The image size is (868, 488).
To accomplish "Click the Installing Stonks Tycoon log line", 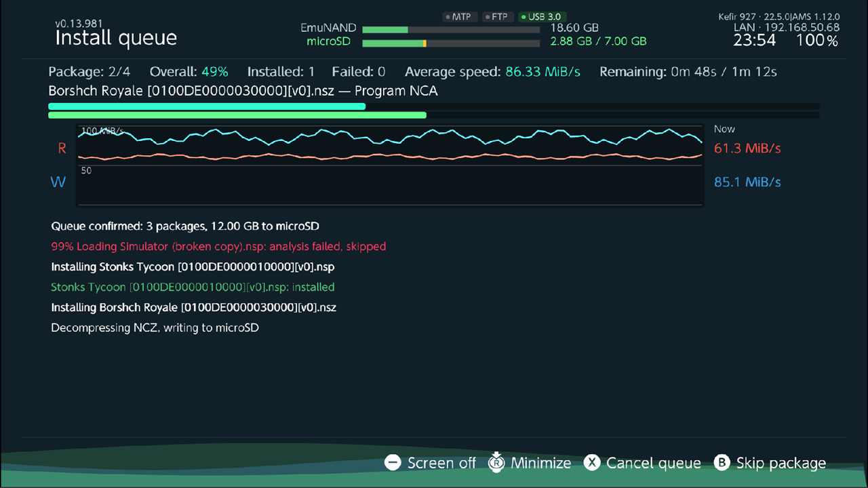I will (193, 267).
